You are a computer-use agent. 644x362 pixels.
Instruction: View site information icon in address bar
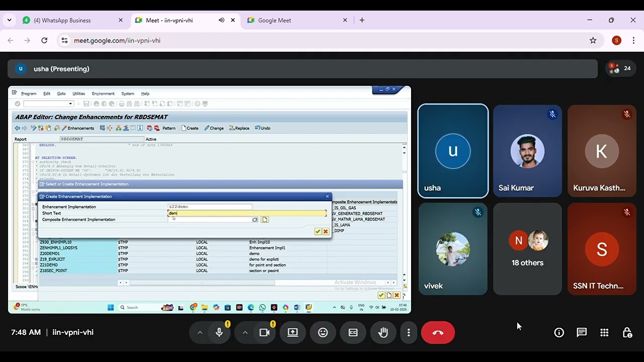(x=63, y=40)
